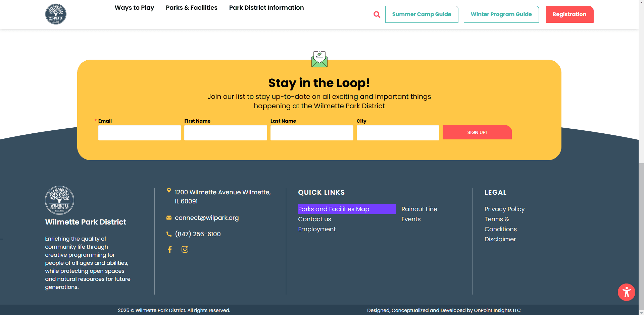Screen dimensions: 644x315
Task: Focus the Email input field
Action: [139, 133]
